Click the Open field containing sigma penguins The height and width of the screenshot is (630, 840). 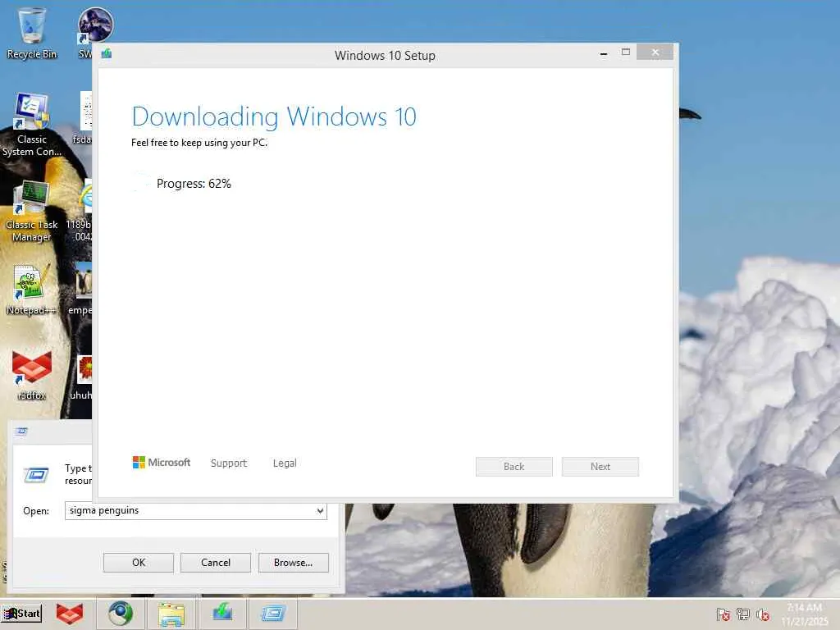[x=195, y=510]
